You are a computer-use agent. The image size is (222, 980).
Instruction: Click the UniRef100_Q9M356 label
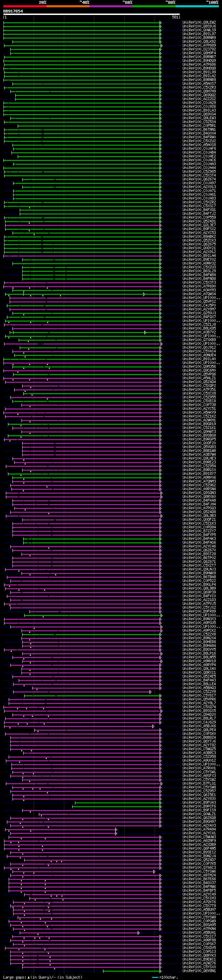click(199, 366)
